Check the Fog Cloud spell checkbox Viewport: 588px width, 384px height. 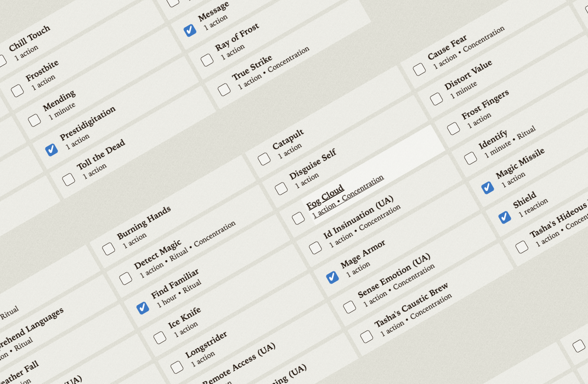tap(298, 218)
